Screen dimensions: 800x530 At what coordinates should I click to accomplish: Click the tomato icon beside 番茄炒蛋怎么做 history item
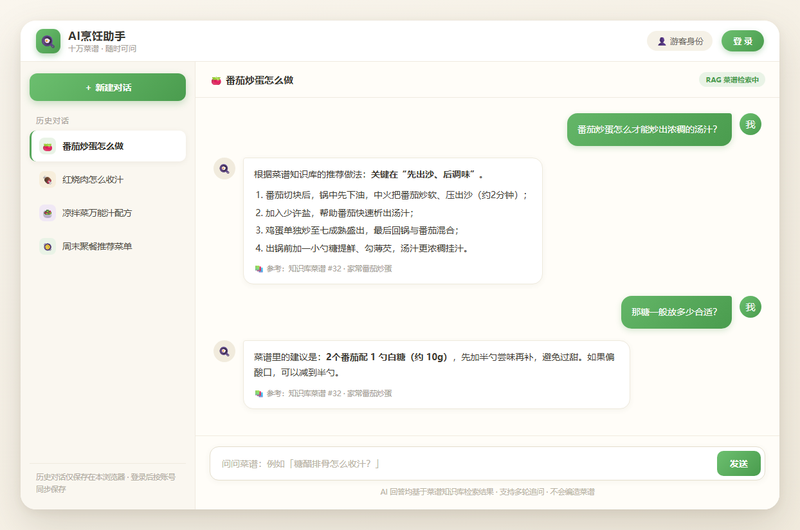47,146
